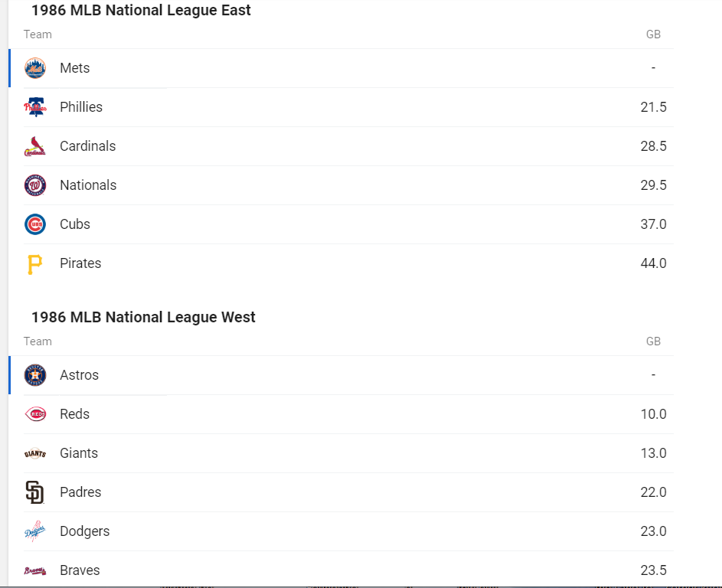
Task: Open the Mets team name link
Action: click(74, 68)
